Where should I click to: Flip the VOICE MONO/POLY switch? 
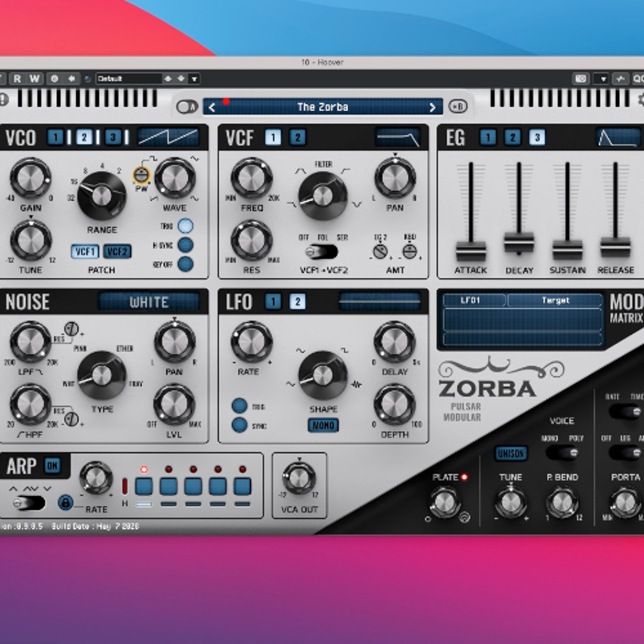point(563,453)
